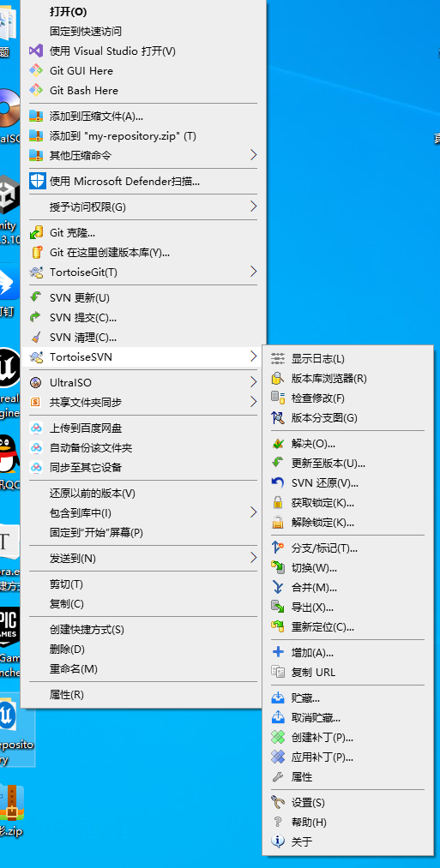Image resolution: width=440 pixels, height=868 pixels.
Task: Expand the TortoiseGit(T) submenu arrow
Action: click(253, 272)
